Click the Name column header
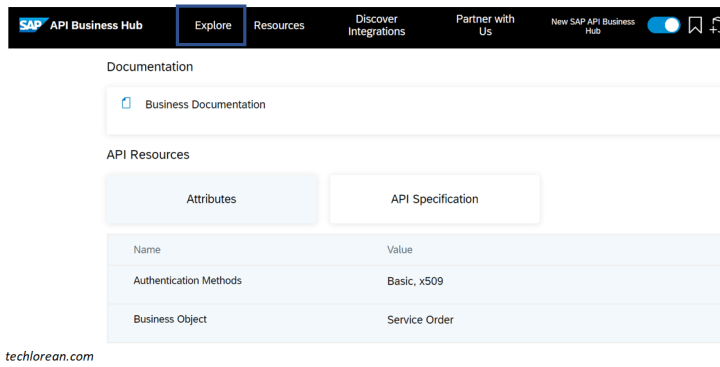This screenshot has width=720, height=367. coord(147,249)
